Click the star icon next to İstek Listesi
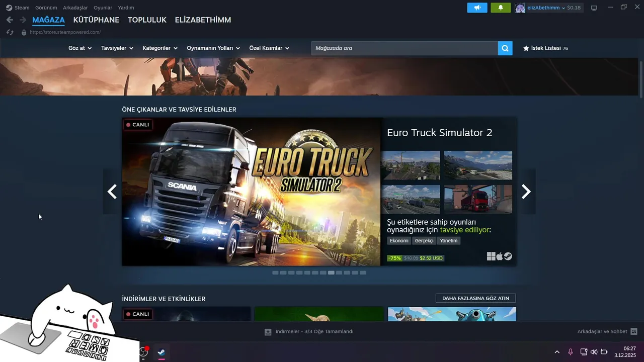 tap(526, 48)
